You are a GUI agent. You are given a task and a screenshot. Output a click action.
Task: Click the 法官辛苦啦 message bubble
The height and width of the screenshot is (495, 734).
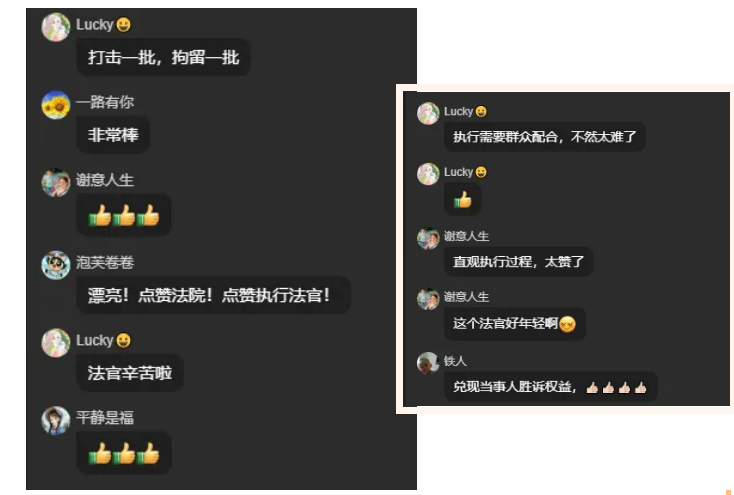(130, 373)
